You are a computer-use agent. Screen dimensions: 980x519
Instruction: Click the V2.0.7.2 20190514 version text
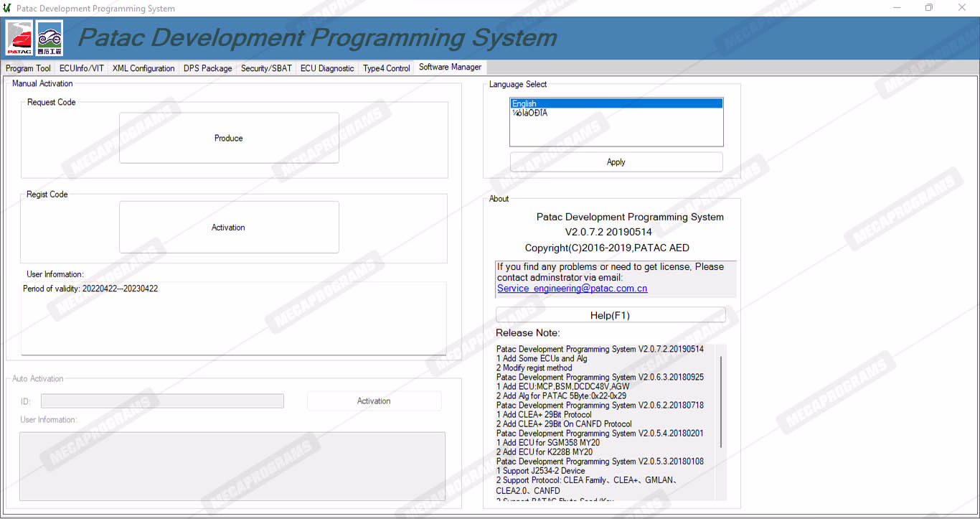[x=608, y=232]
